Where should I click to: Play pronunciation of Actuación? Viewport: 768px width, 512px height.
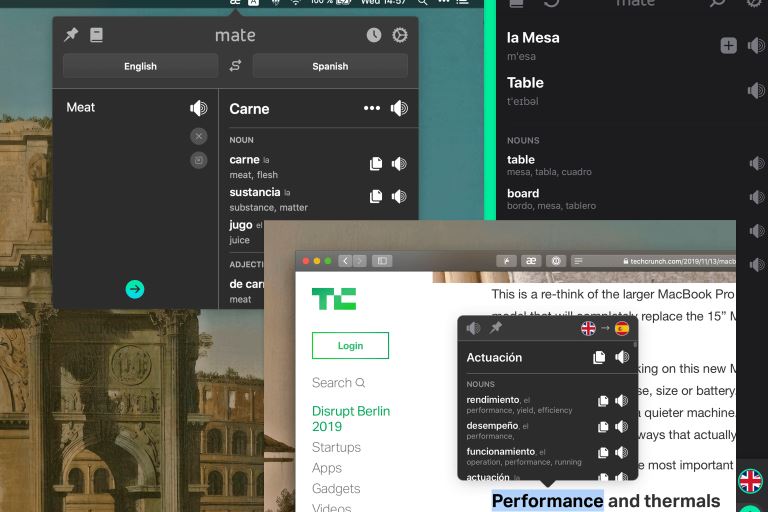[x=622, y=357]
